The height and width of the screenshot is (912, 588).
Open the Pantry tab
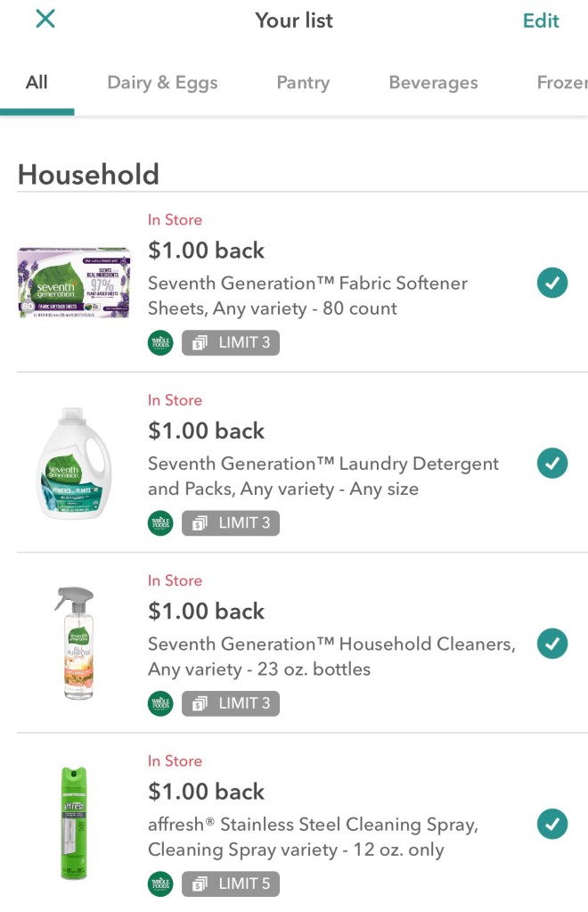coord(303,83)
